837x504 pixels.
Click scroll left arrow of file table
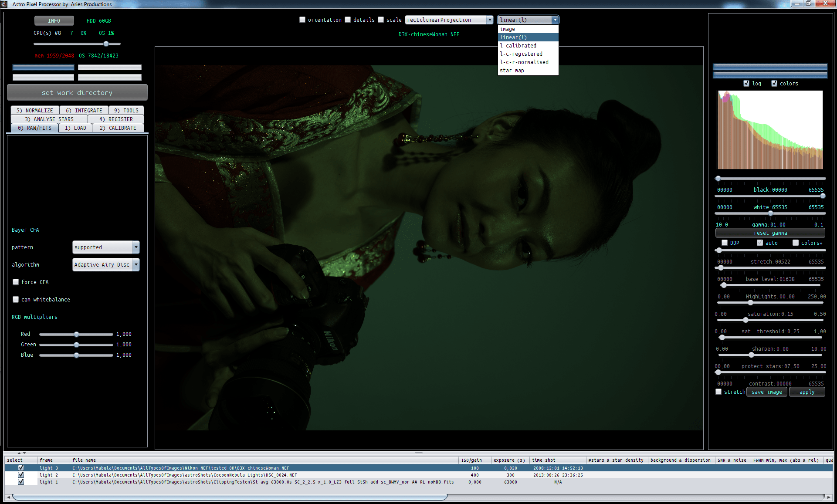[x=8, y=497]
